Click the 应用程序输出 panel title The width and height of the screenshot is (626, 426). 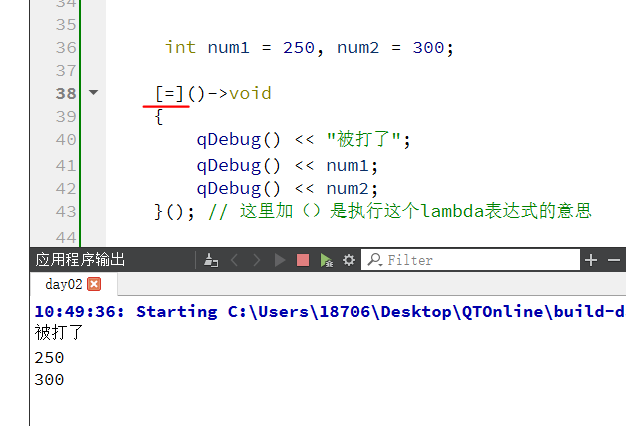[x=80, y=260]
